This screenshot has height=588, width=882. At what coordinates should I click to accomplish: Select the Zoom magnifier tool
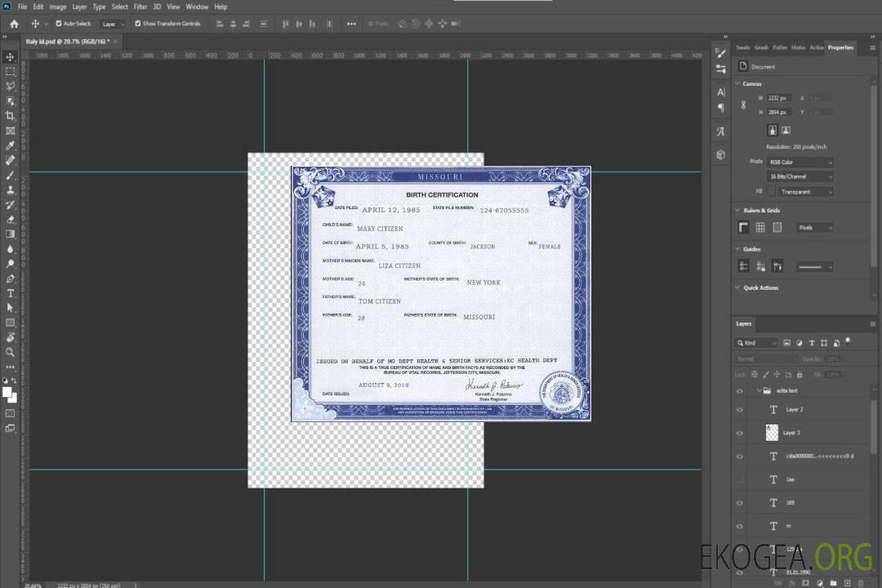point(10,352)
